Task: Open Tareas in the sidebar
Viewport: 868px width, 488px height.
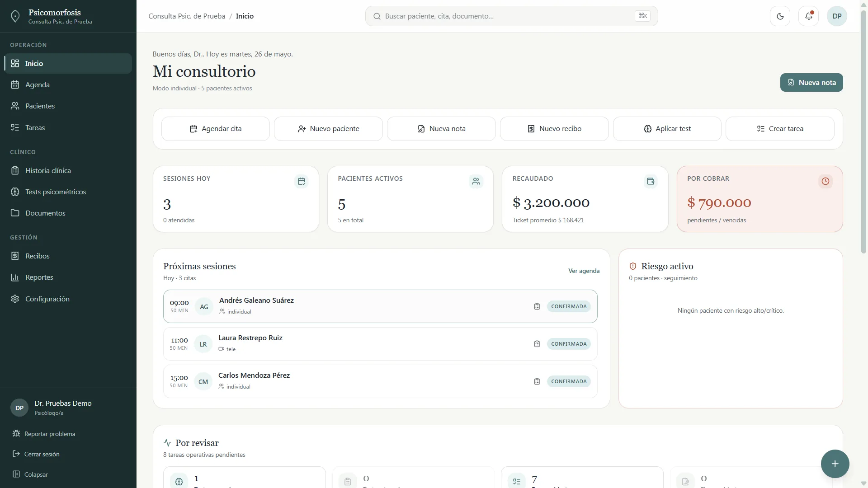Action: (x=68, y=128)
